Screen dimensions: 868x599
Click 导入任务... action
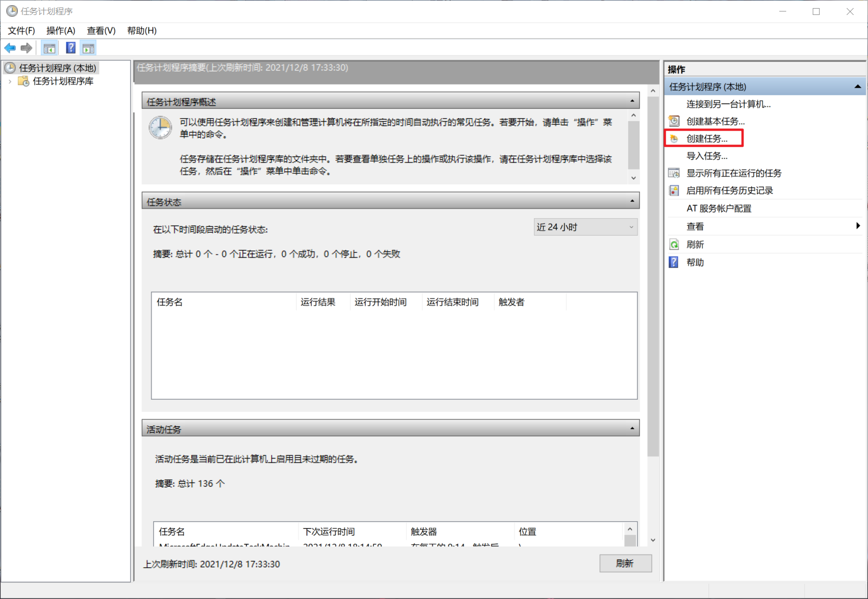click(707, 156)
